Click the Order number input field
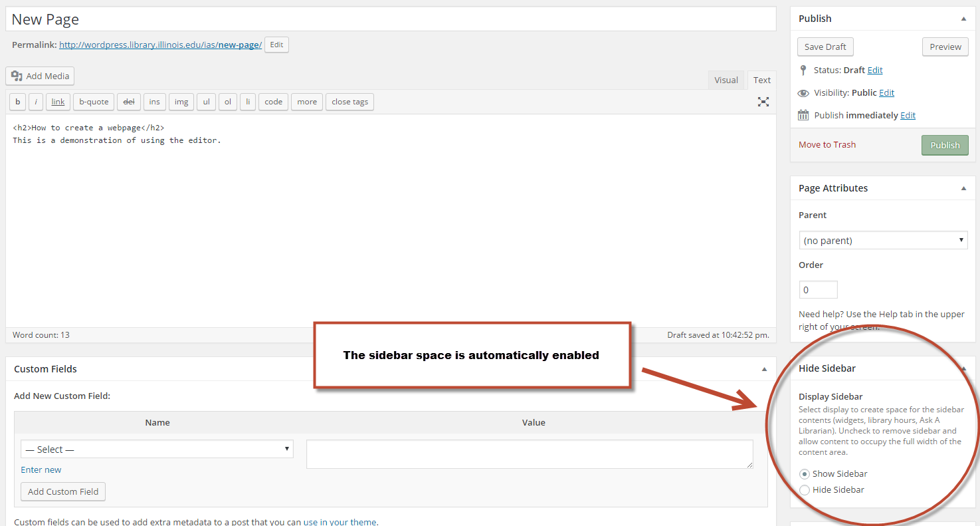Screen dimensions: 980x526 pos(818,290)
